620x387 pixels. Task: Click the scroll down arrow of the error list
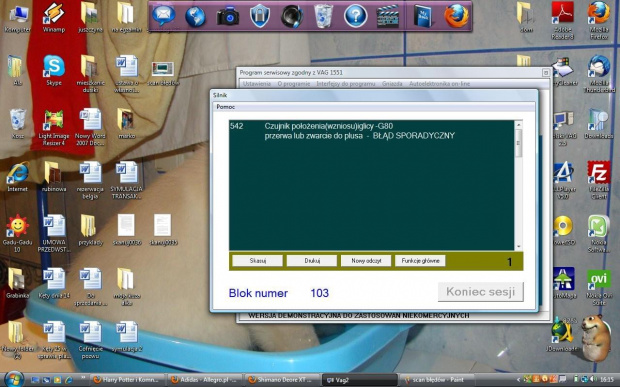519,246
